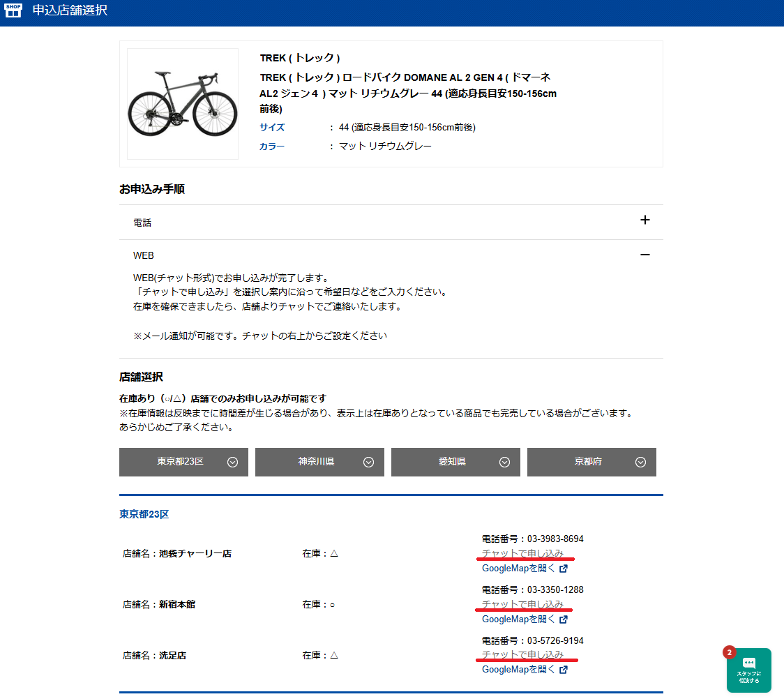
Task: Click the 店舗選択 heading
Action: [x=141, y=377]
